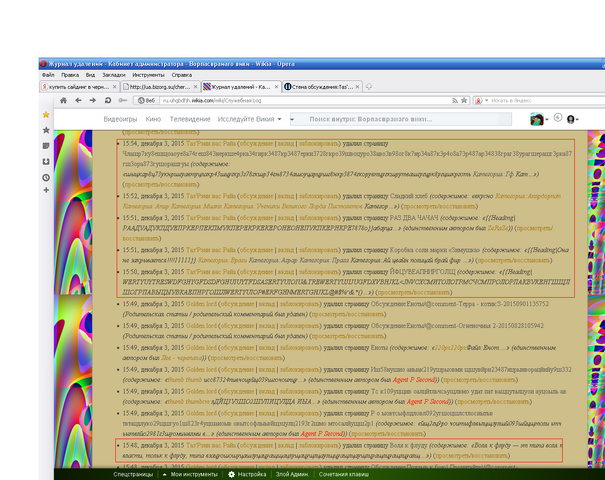Screen dimensions: 605x480
Task: Go to the Opera home page button
Action: point(64,100)
